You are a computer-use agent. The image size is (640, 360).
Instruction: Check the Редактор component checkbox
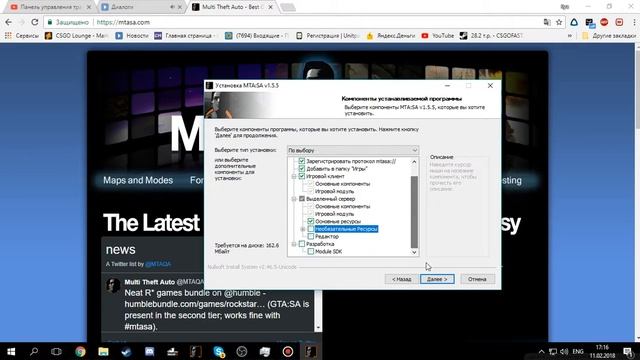[311, 236]
